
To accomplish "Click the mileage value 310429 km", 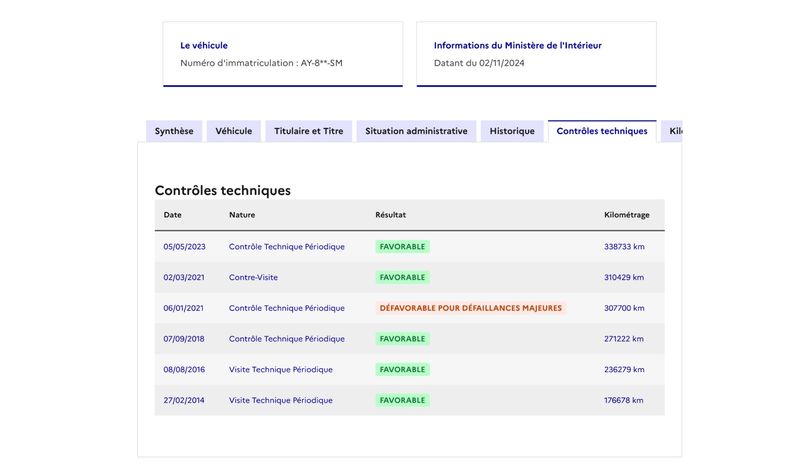I will coord(624,277).
